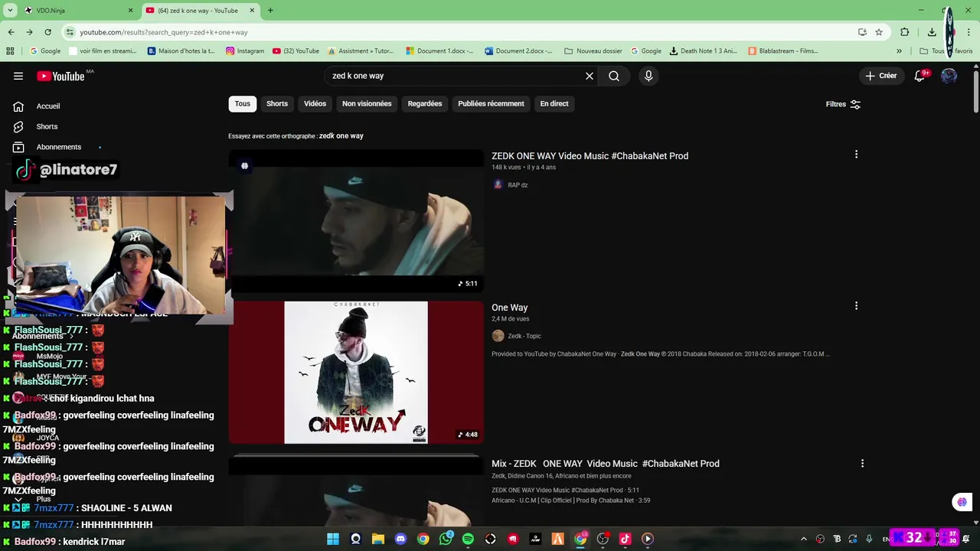
Task: Go to Accueil in the sidebar
Action: pyautogui.click(x=47, y=106)
